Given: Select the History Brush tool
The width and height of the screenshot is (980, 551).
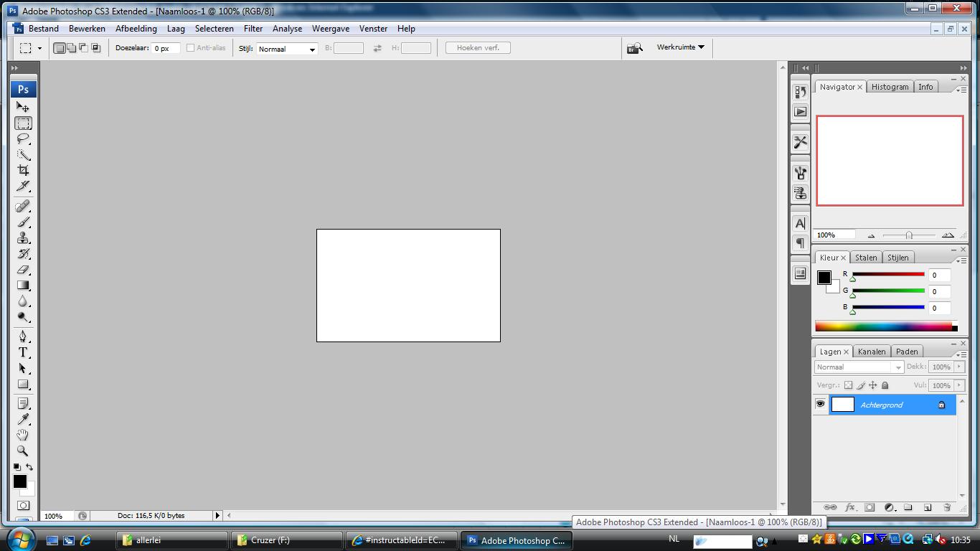Looking at the screenshot, I should click(x=23, y=254).
